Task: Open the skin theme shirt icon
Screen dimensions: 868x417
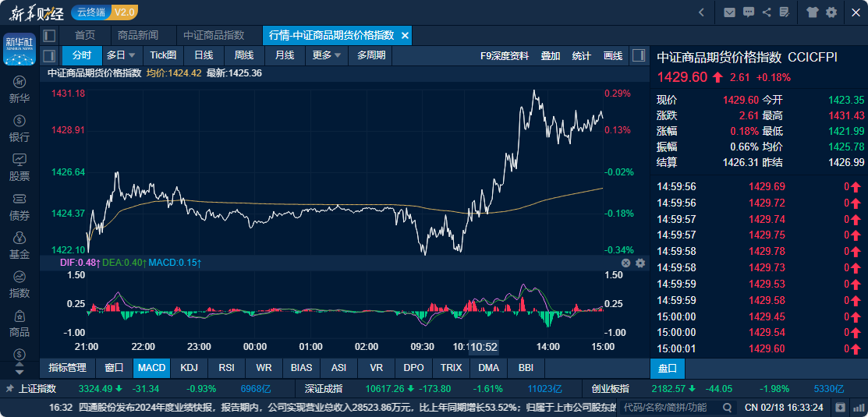Action: tap(813, 12)
